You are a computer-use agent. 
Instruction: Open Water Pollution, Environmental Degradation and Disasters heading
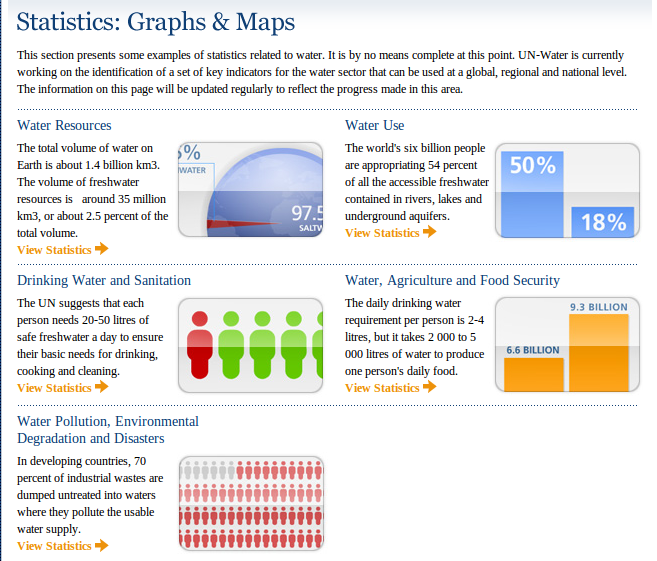tap(108, 430)
